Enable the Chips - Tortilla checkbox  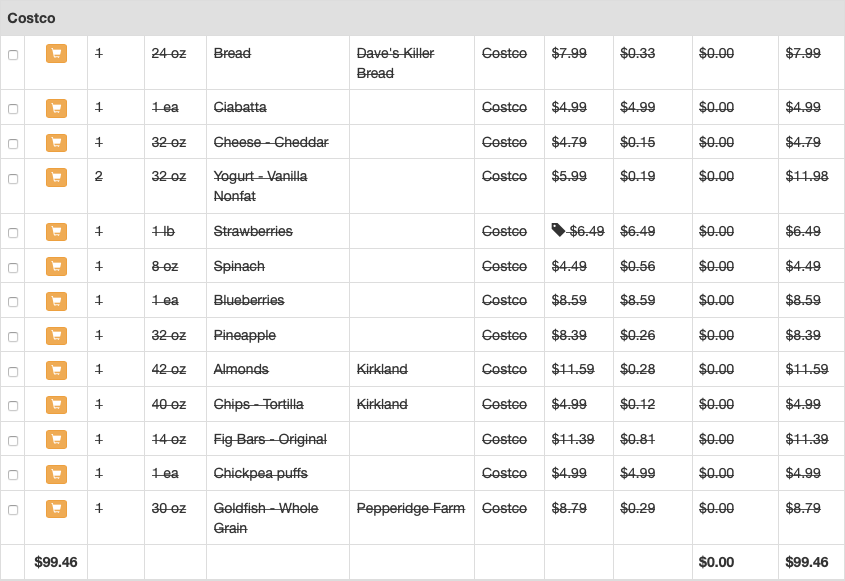point(13,406)
